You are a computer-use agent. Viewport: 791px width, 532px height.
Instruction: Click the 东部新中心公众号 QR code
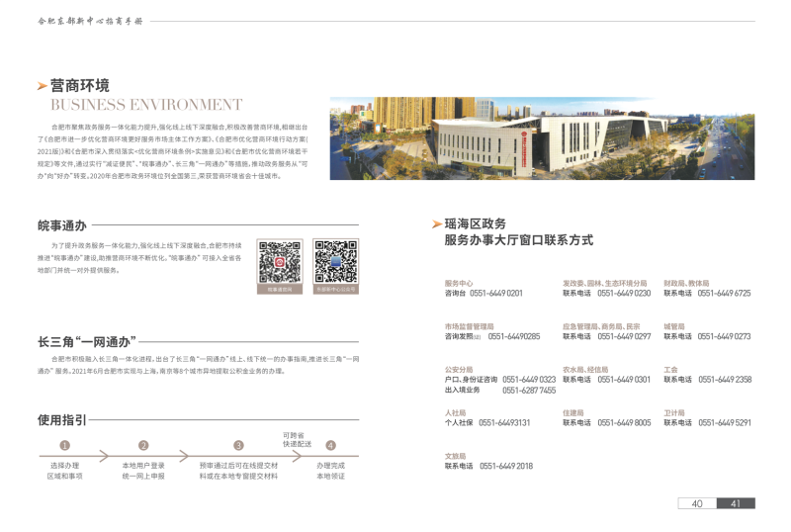pos(335,261)
